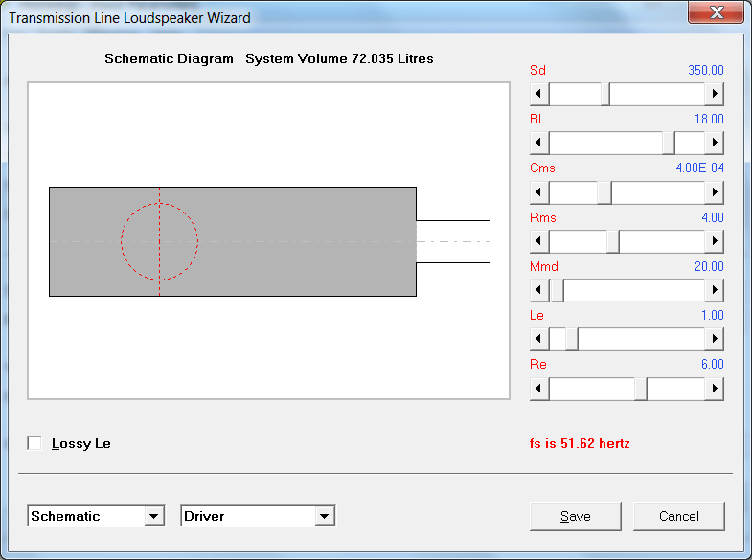Click the Cms slider thumb
Screen dimensions: 752x560
pos(604,192)
